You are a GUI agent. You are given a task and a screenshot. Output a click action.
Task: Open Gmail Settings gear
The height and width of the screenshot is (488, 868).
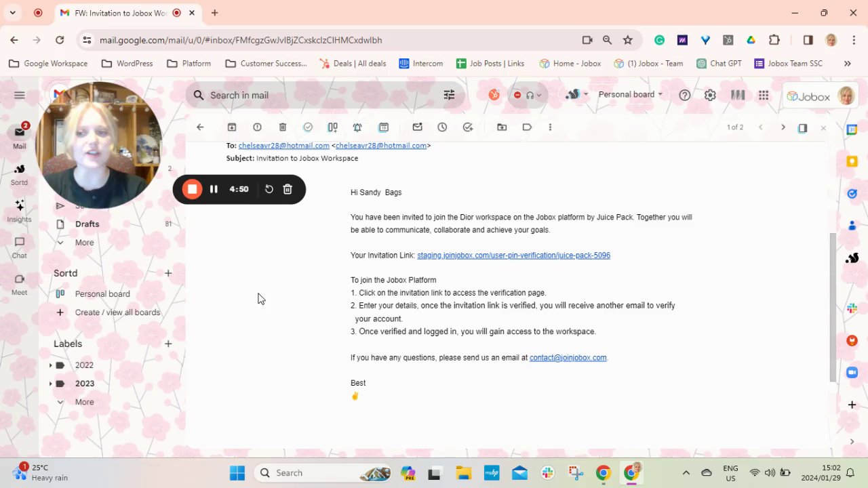710,96
